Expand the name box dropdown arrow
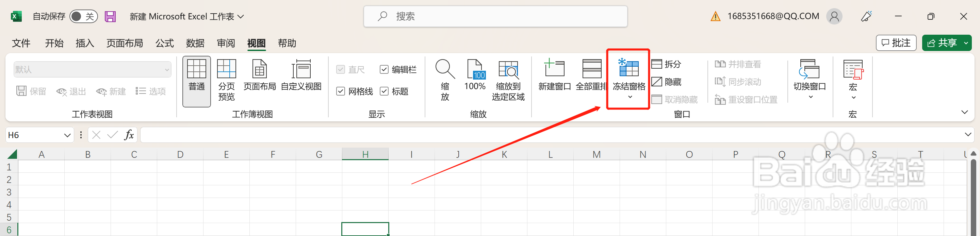The width and height of the screenshot is (980, 236). click(x=67, y=135)
